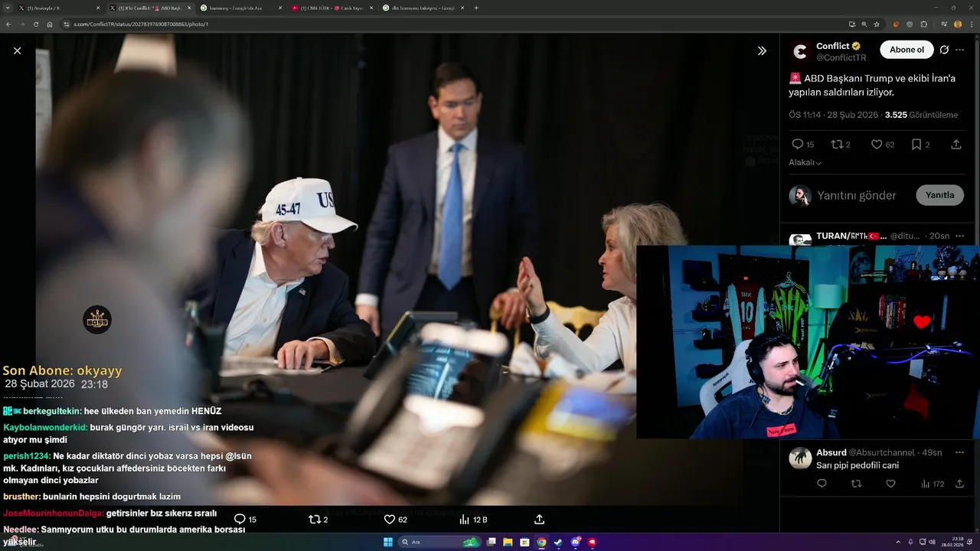Viewport: 980px width, 551px height.
Task: Click repost icon below the photo
Action: click(314, 519)
